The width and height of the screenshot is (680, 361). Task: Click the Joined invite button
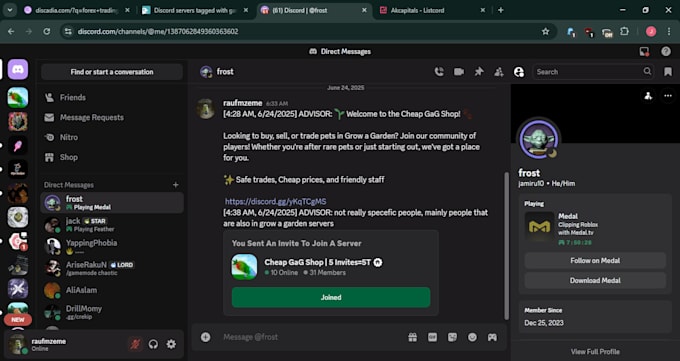point(331,297)
